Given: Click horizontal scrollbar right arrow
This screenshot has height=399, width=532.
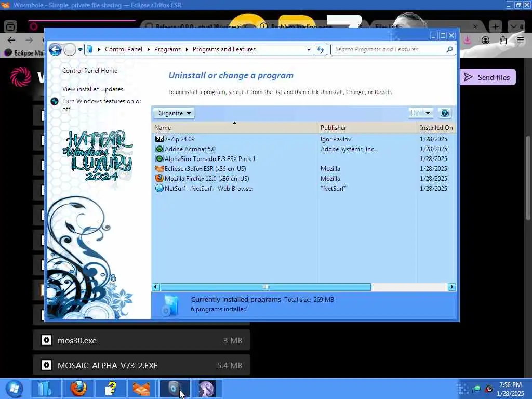Looking at the screenshot, I should (x=451, y=287).
